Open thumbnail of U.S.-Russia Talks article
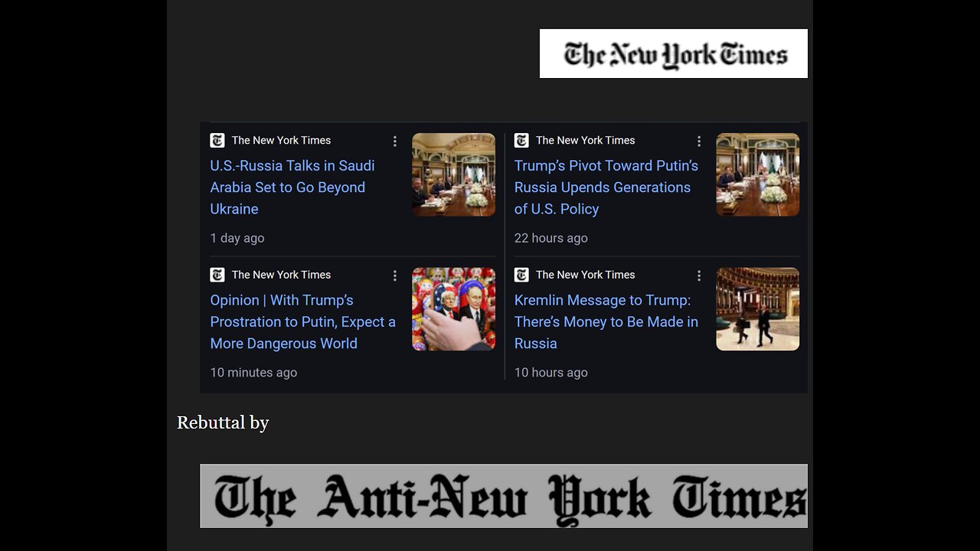The height and width of the screenshot is (551, 980). (x=454, y=174)
